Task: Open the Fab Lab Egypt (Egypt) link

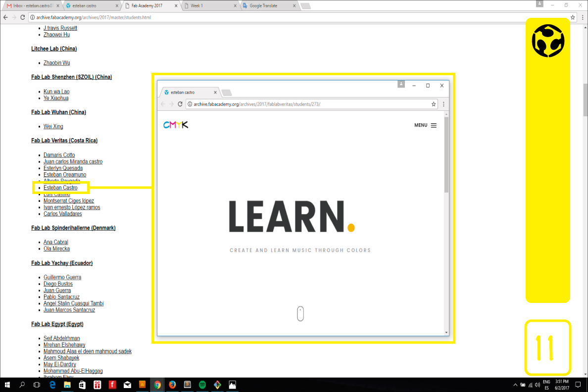Action: tap(57, 324)
